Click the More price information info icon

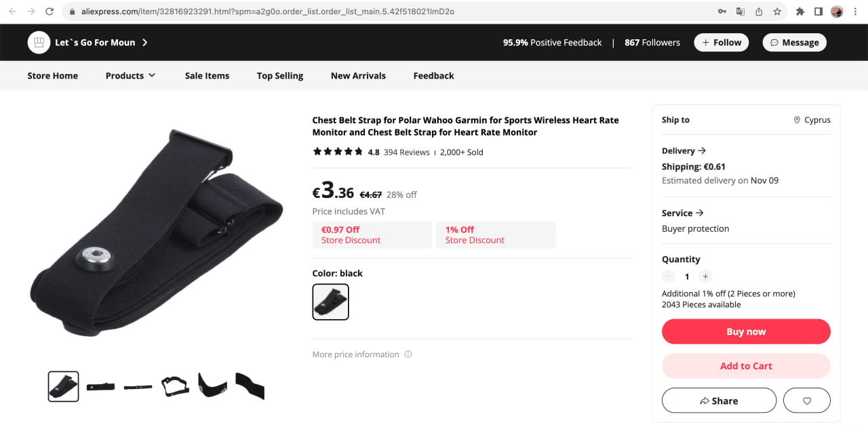pos(408,354)
